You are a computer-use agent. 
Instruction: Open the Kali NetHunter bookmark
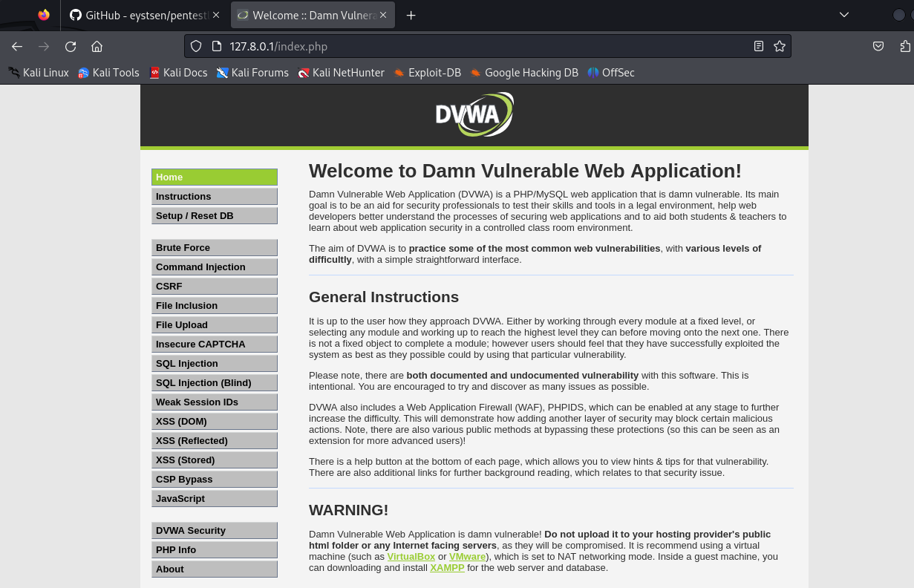pyautogui.click(x=341, y=73)
